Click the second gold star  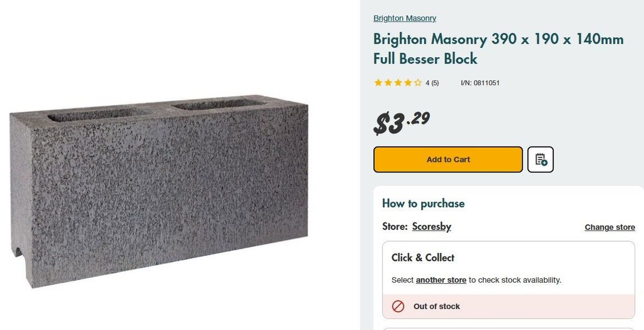pos(388,82)
